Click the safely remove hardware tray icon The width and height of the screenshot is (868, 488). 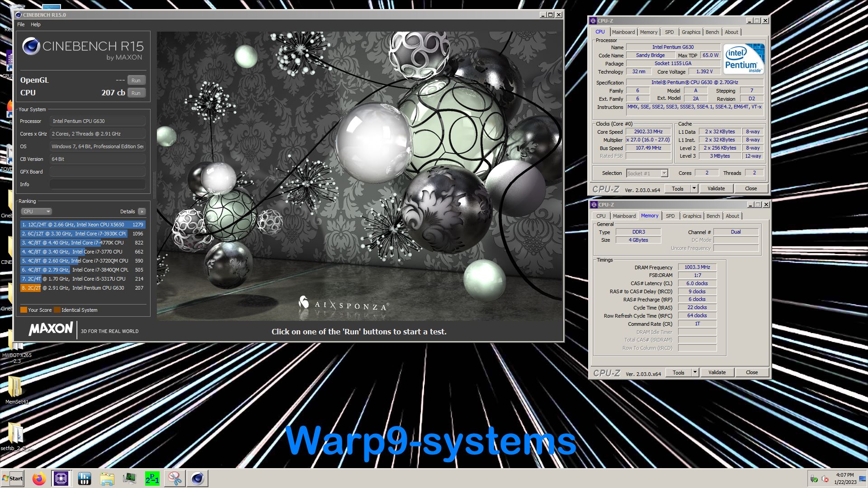click(x=814, y=479)
